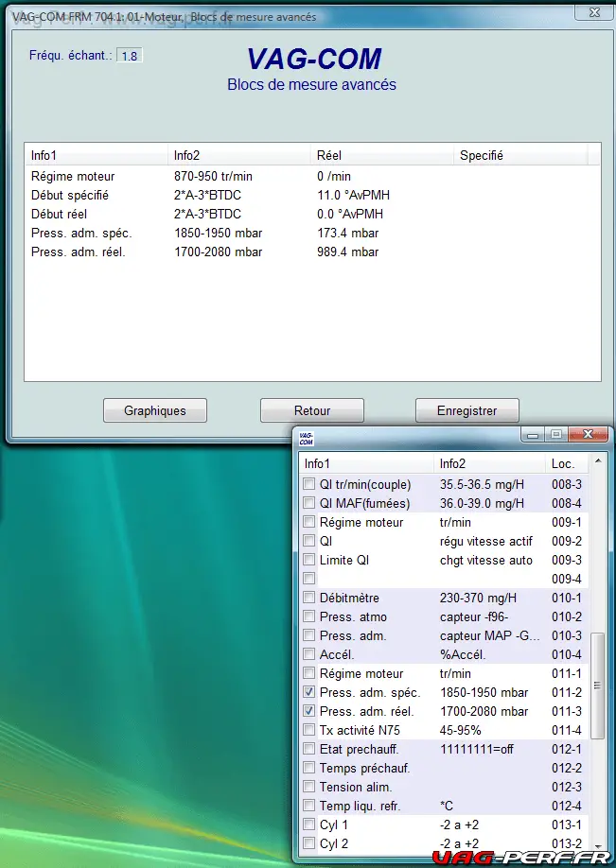Enable Régime moteur 011-1 checkbox

309,674
